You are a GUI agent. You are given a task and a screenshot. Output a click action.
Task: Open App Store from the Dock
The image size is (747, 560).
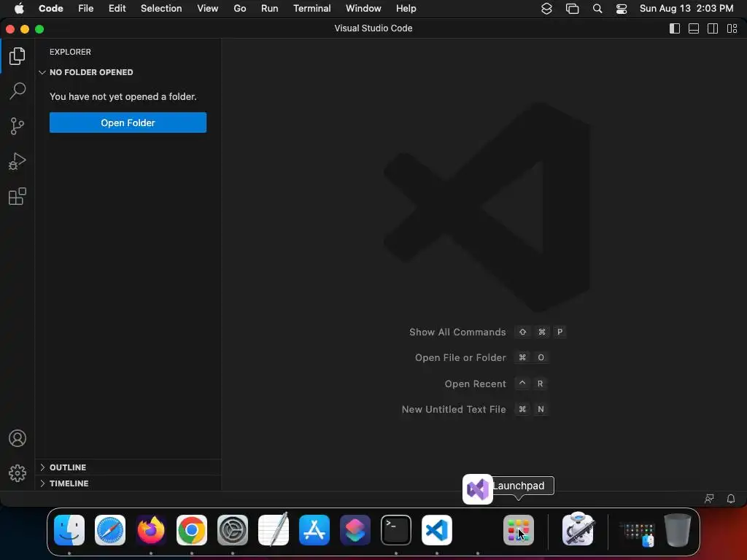[x=314, y=530]
